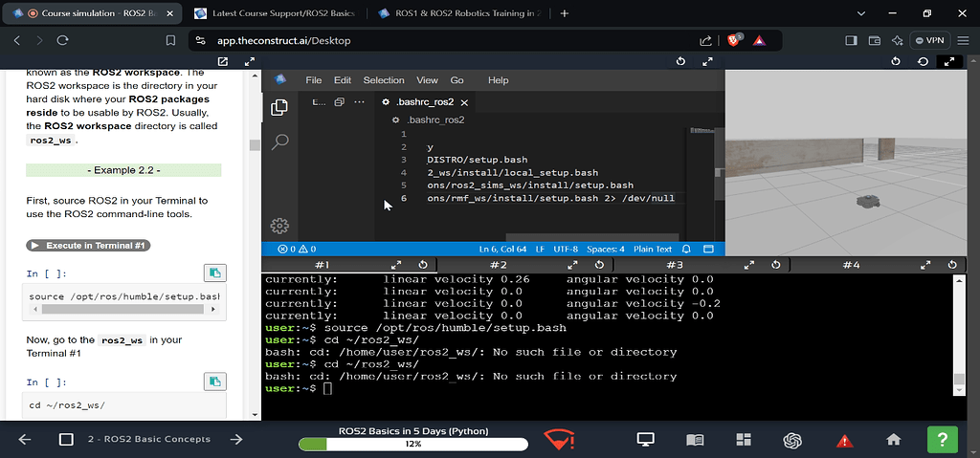980x458 pixels.
Task: Switch to terminal tab #4
Action: click(851, 265)
